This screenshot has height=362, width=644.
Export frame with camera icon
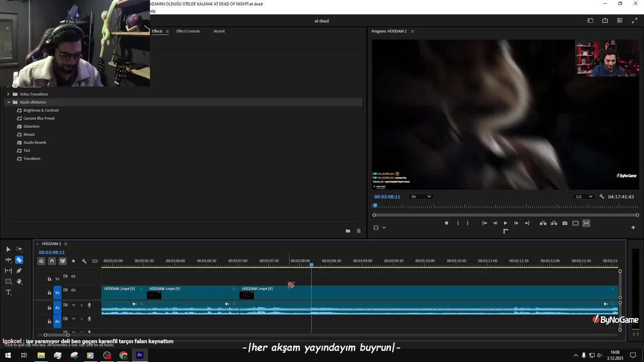(x=565, y=223)
